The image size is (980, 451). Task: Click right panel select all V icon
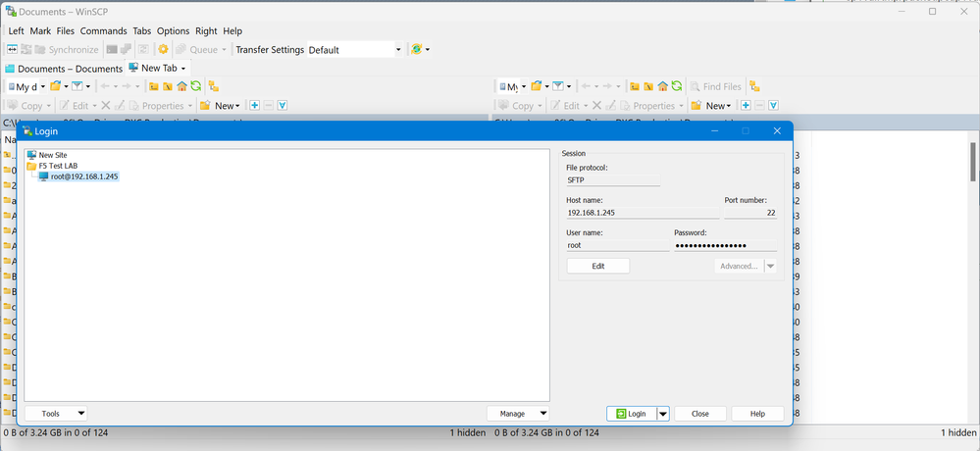coord(774,106)
